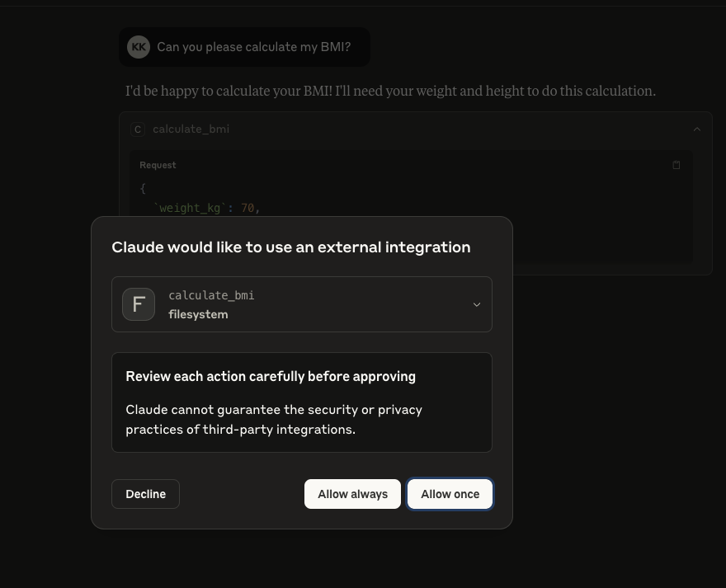Click Decline to reject the integration
The image size is (726, 588).
[145, 494]
